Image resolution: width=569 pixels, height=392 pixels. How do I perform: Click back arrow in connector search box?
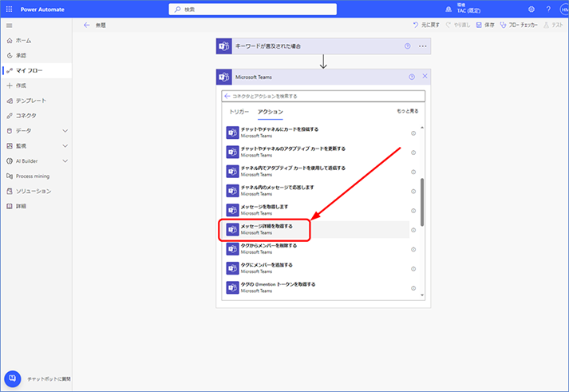(x=227, y=96)
